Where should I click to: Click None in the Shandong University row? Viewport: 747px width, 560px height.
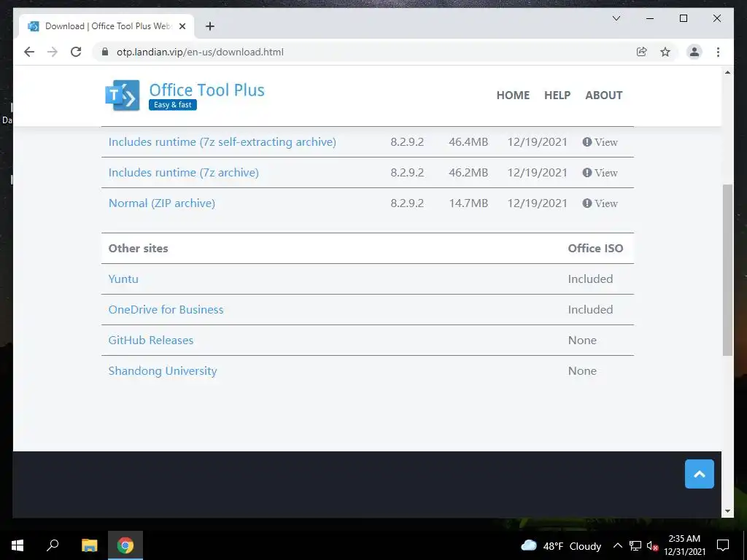coord(582,371)
